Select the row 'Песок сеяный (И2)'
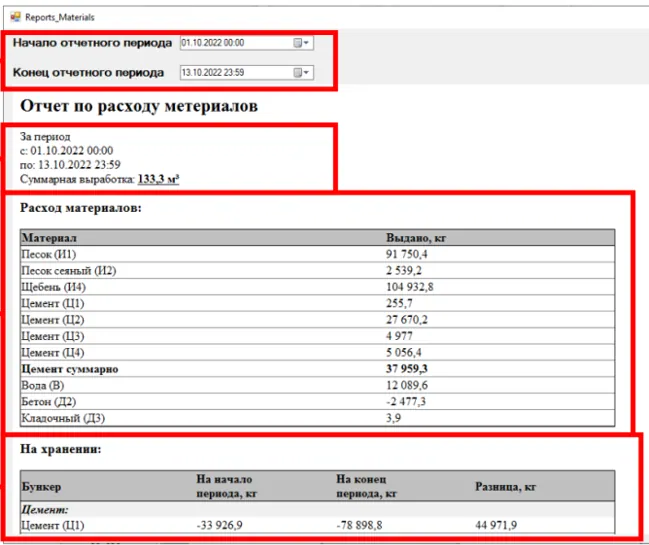 pyautogui.click(x=317, y=271)
